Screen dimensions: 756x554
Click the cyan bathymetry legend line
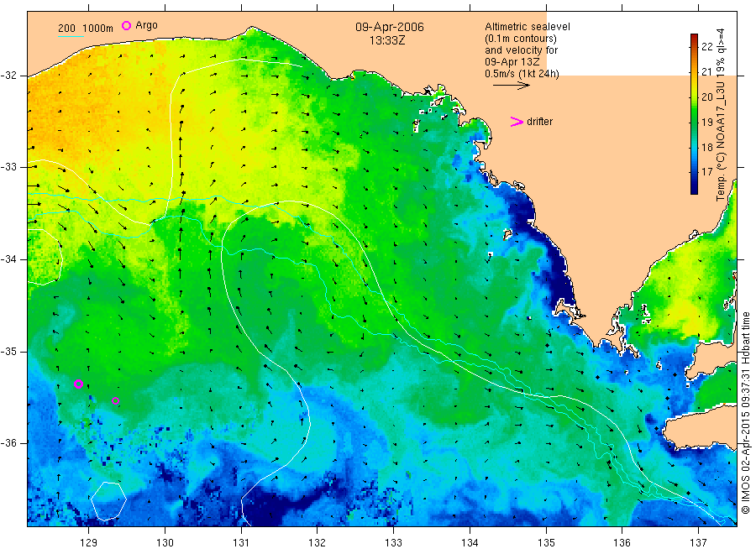71,36
